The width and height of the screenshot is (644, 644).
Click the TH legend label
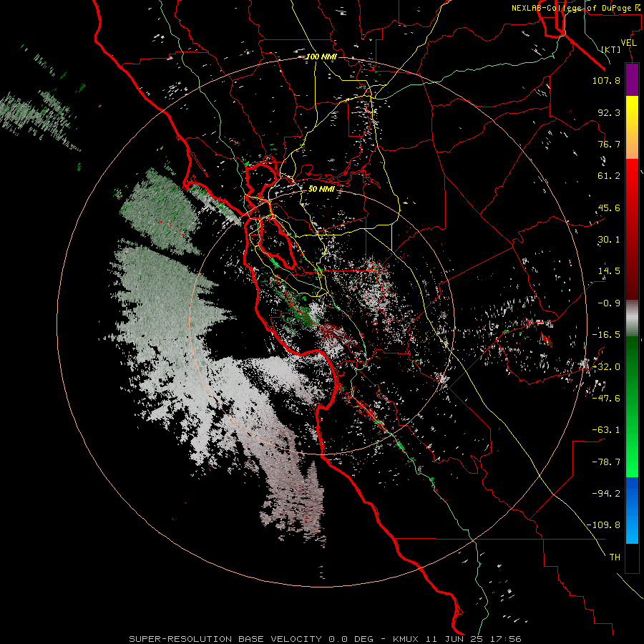point(615,557)
